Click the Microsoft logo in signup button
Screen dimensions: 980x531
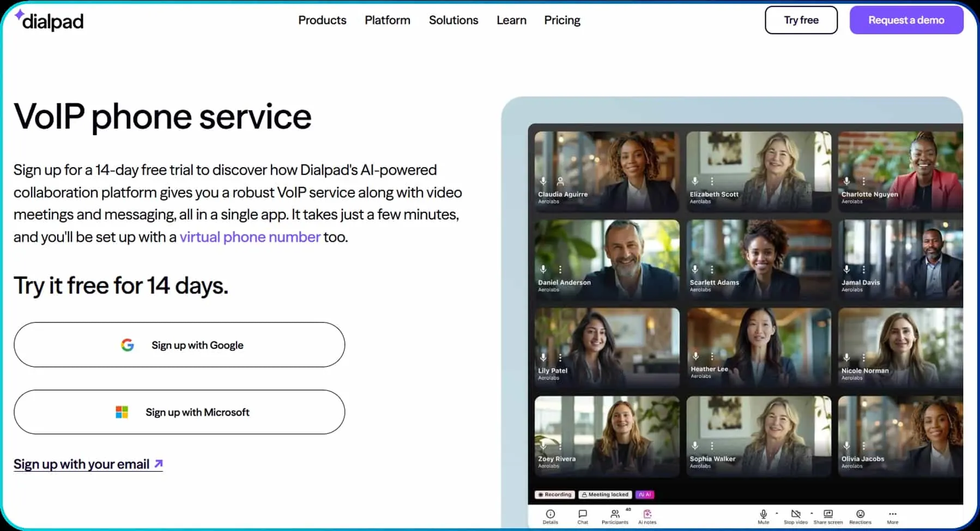tap(122, 412)
